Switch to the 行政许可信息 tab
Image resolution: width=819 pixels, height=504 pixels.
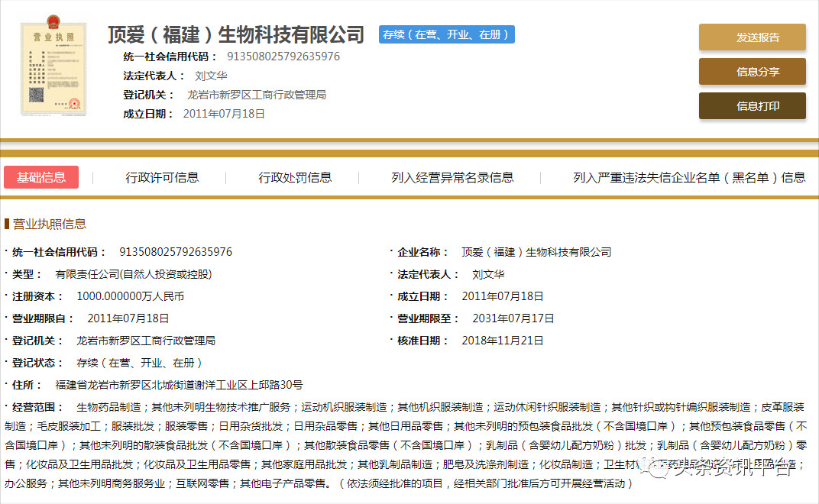click(162, 178)
